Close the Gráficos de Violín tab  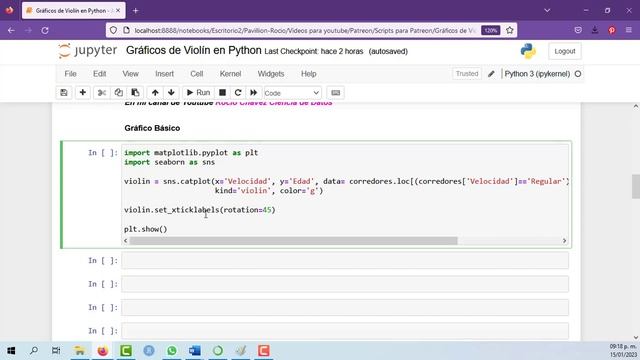click(x=118, y=11)
